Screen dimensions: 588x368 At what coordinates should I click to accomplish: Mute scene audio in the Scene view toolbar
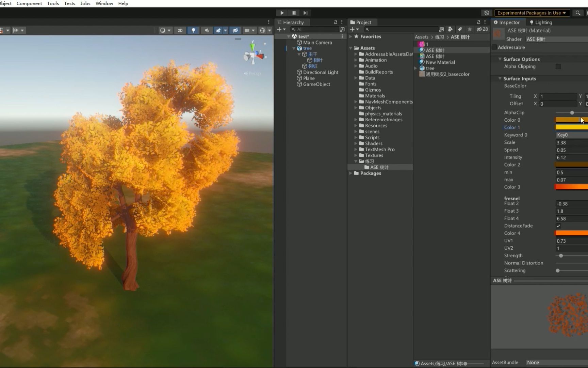(x=206, y=30)
